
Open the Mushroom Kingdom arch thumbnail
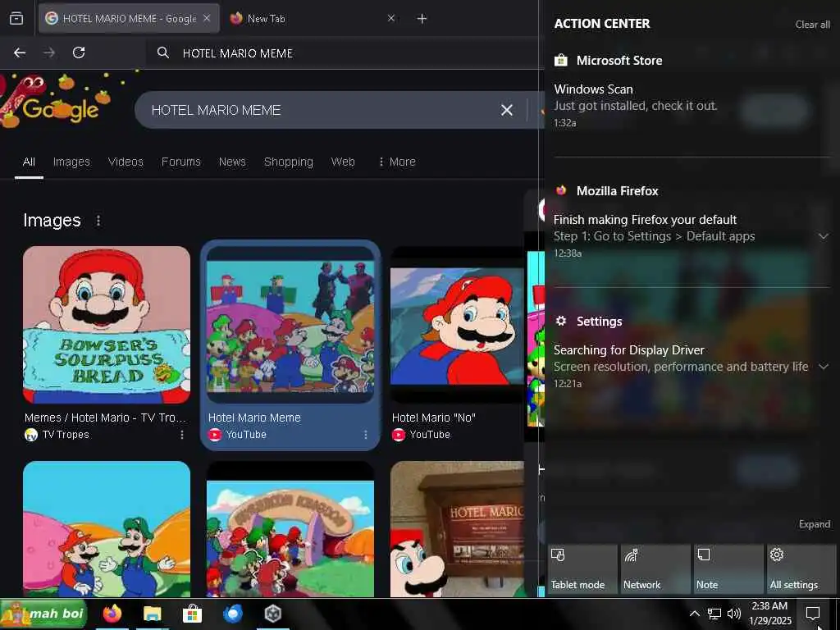click(x=290, y=529)
